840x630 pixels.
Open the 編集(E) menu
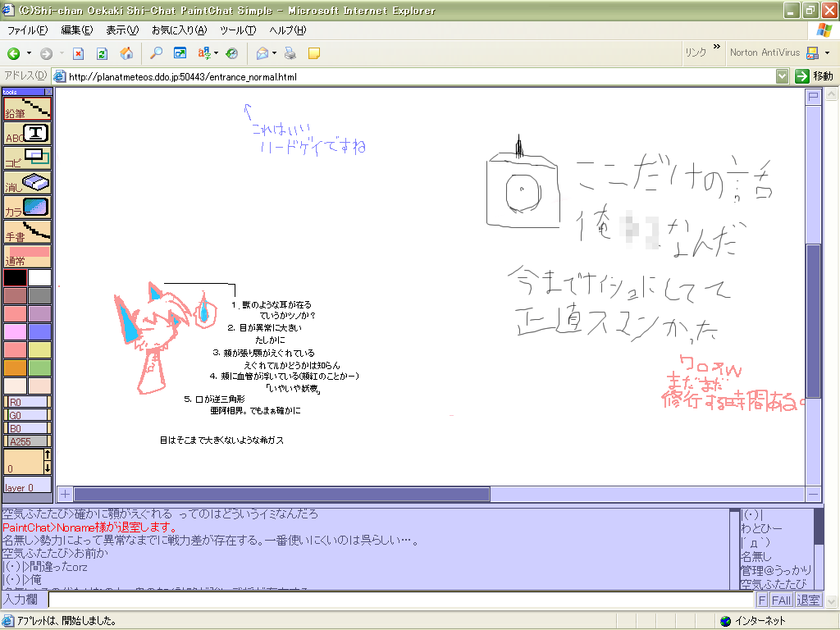[76, 30]
